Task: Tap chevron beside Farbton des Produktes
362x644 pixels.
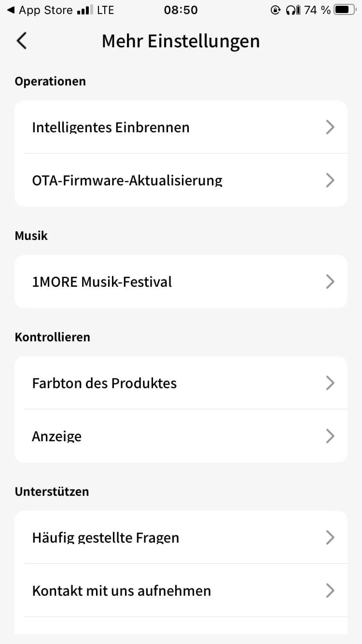Action: pyautogui.click(x=330, y=383)
